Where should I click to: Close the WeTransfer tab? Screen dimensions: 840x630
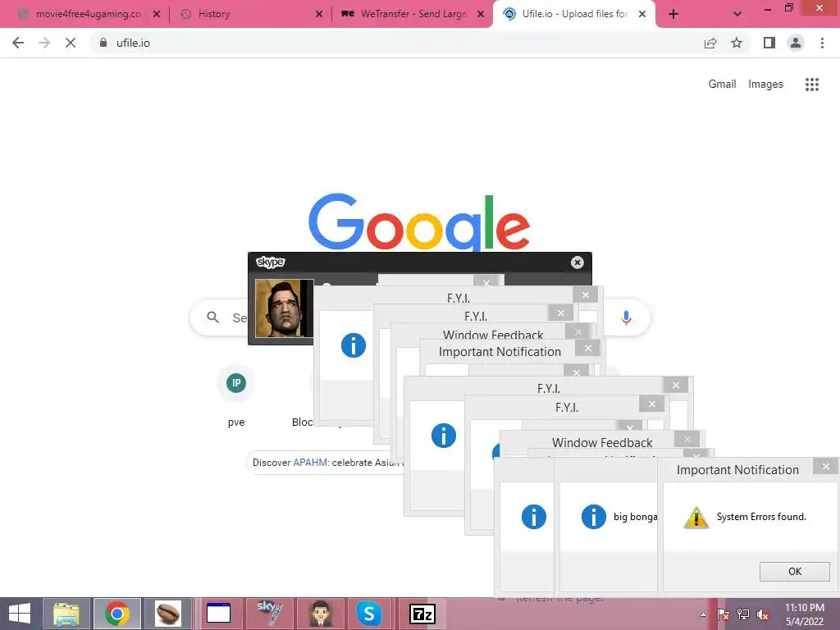pos(481,14)
